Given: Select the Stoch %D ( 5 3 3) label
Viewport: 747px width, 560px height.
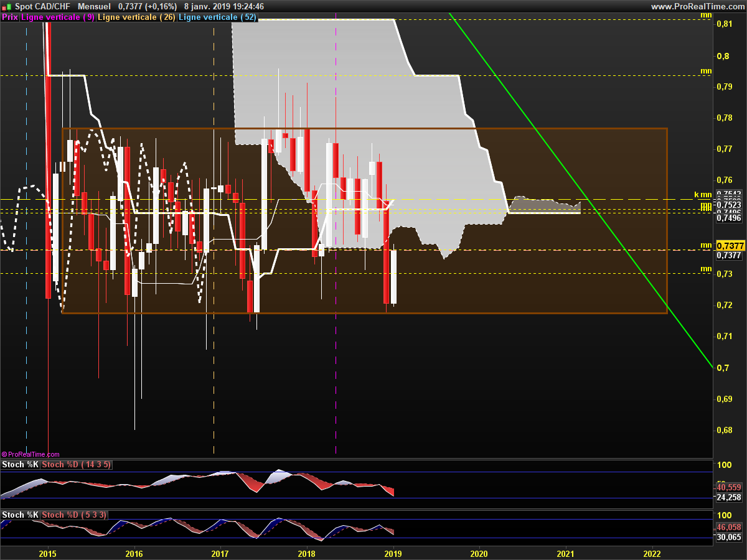Looking at the screenshot, I should coord(75,515).
